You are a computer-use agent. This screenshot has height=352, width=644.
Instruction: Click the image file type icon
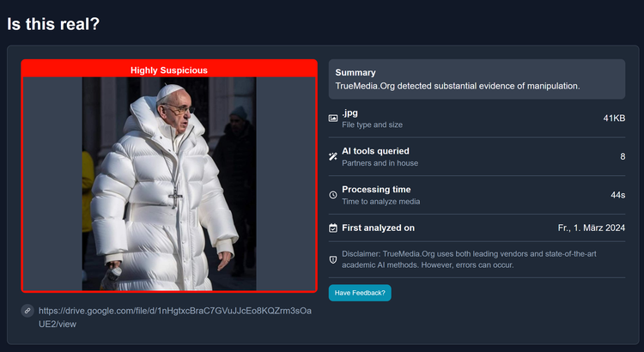click(333, 118)
